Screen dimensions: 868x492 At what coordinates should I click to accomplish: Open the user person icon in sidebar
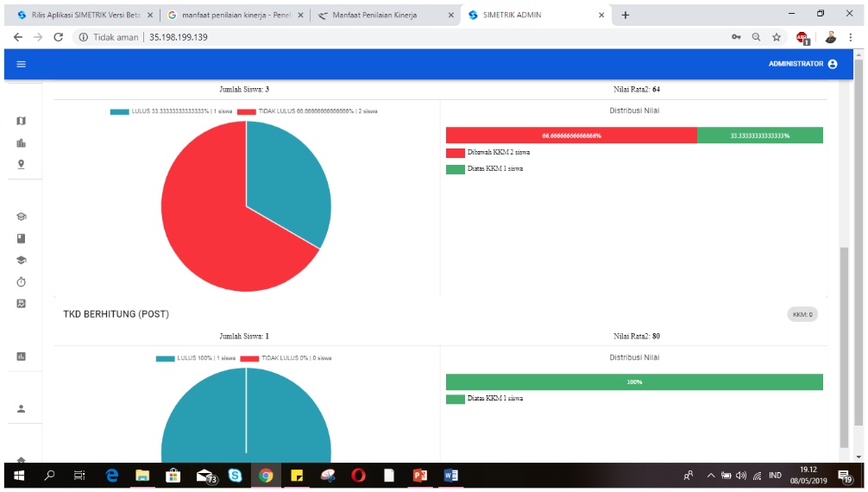(21, 409)
